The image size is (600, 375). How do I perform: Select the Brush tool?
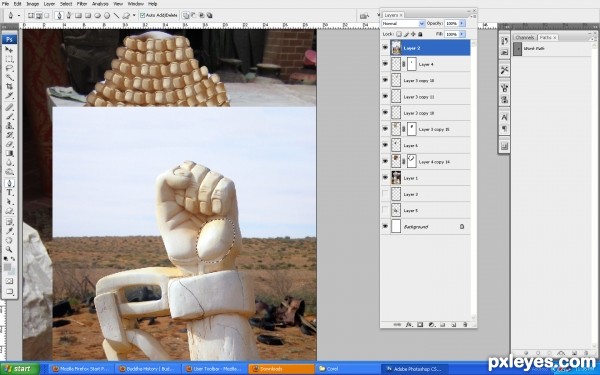tap(9, 117)
